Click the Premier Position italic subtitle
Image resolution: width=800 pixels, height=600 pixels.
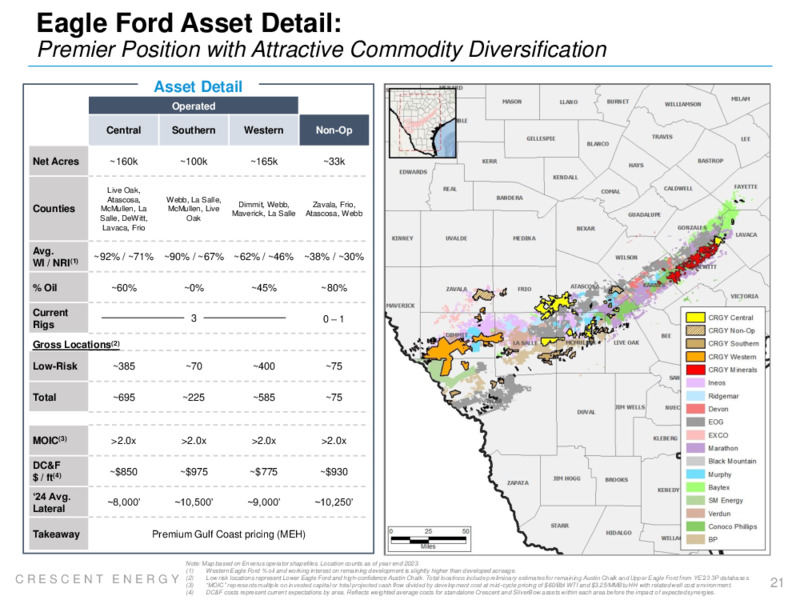click(x=322, y=49)
